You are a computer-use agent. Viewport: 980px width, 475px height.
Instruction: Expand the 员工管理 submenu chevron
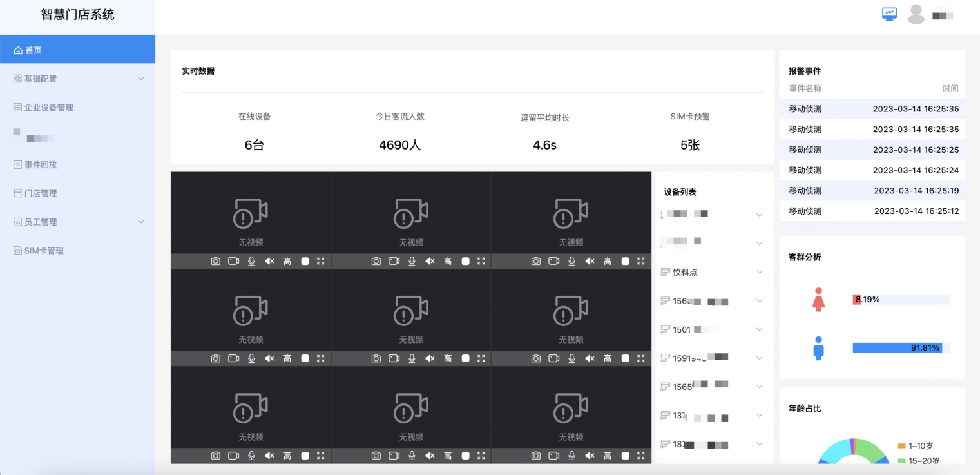pos(141,222)
